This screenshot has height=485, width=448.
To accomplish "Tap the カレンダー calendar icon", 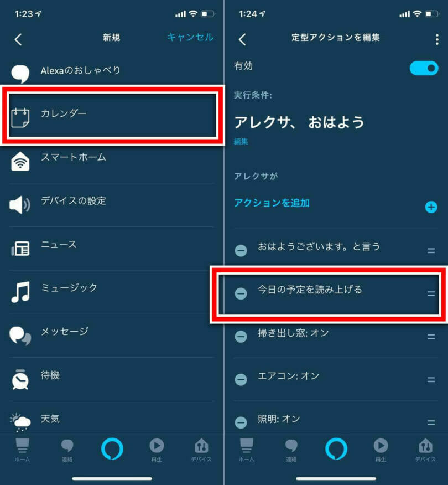I will (x=20, y=117).
